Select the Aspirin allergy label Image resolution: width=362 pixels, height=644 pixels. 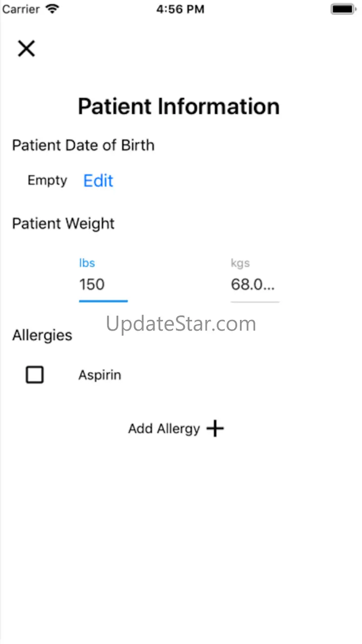[x=100, y=375]
